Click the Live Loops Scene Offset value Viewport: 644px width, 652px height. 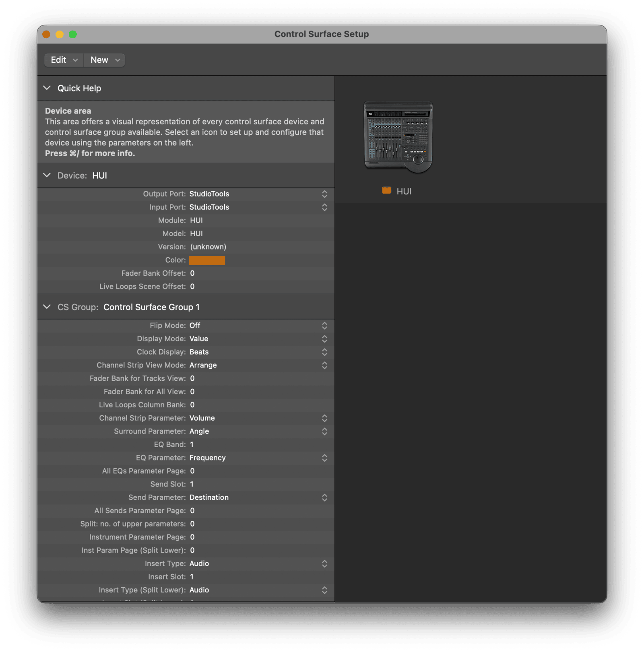click(x=192, y=287)
